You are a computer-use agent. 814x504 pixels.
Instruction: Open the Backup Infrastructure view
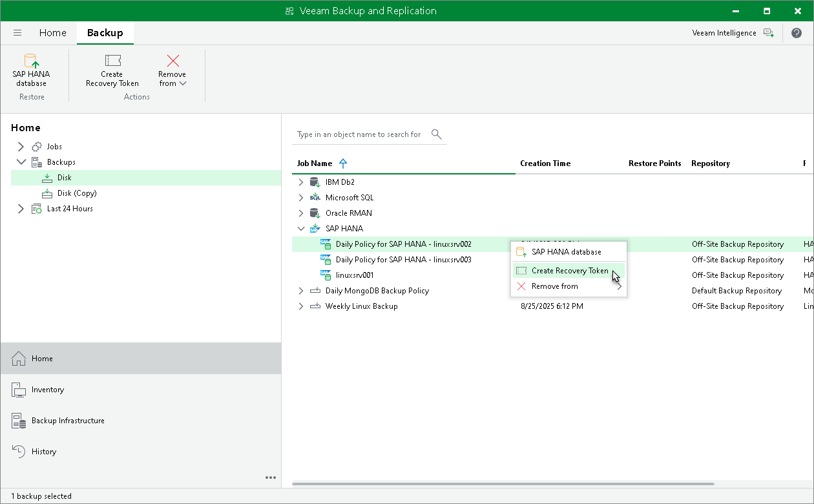tap(141, 421)
